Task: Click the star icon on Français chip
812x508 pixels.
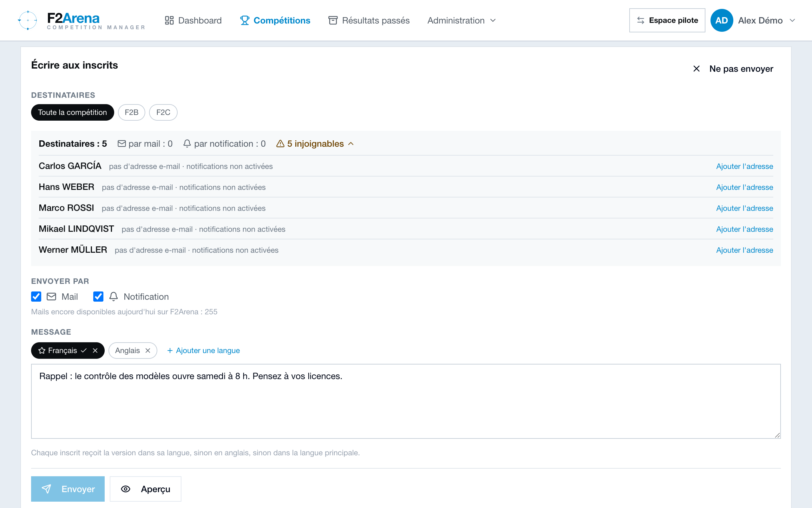Action: tap(42, 351)
